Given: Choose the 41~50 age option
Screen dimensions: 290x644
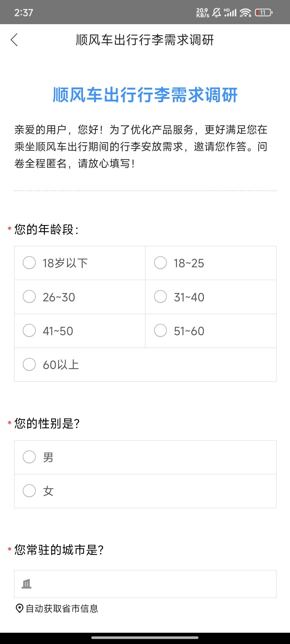Looking at the screenshot, I should (80, 331).
